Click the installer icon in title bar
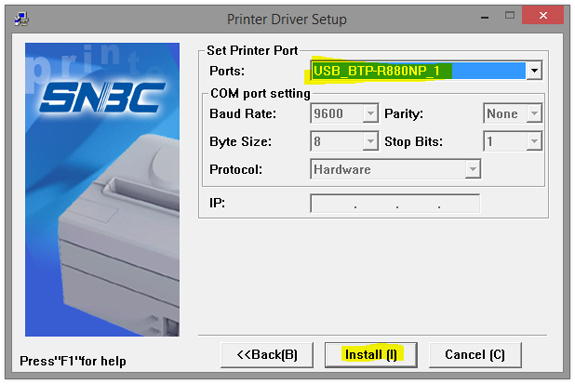This screenshot has width=575, height=384. pyautogui.click(x=22, y=19)
